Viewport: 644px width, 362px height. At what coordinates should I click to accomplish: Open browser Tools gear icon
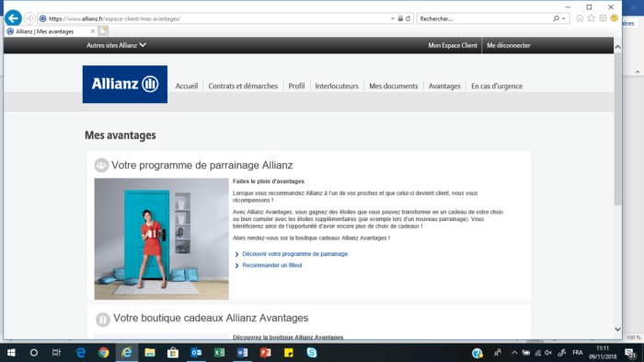603,18
